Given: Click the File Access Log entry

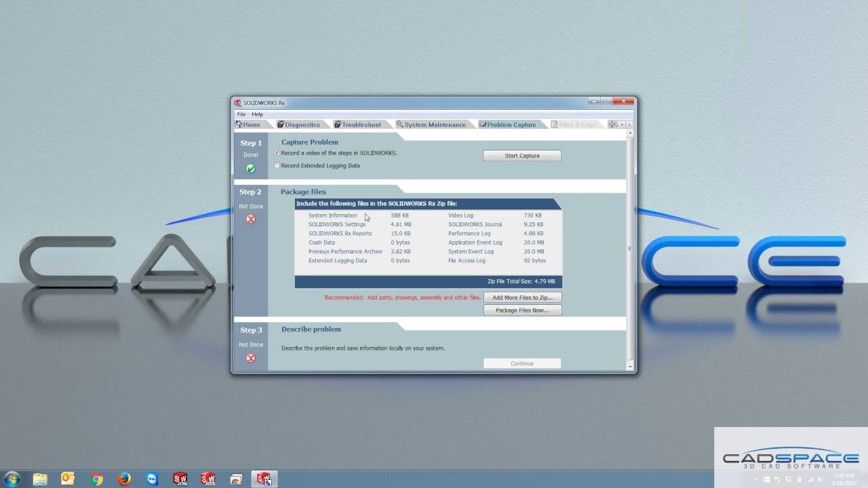Looking at the screenshot, I should (467, 260).
